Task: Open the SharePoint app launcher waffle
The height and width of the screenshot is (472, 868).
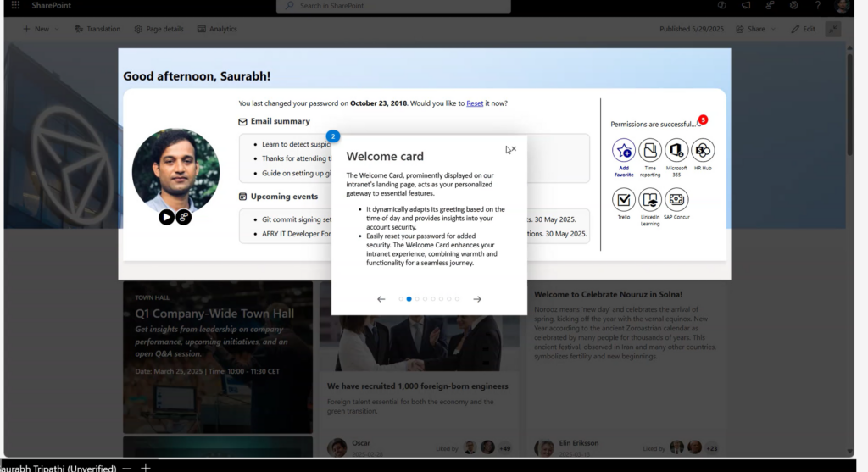Action: (x=15, y=6)
